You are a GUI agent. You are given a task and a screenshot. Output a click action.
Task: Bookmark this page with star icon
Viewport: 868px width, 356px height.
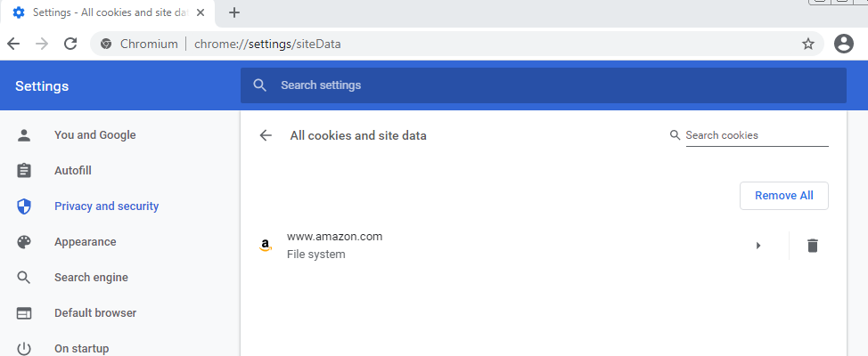click(x=808, y=44)
